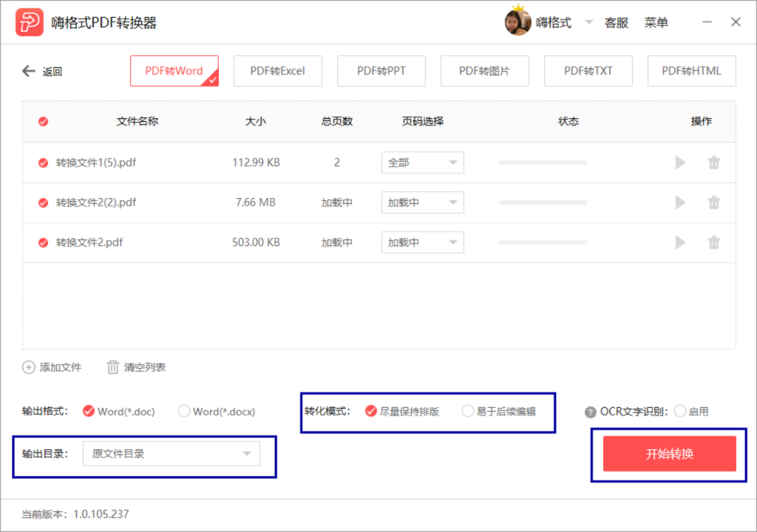The image size is (757, 532).
Task: Click progress bar for 转换文件2.pdf
Action: [x=543, y=242]
